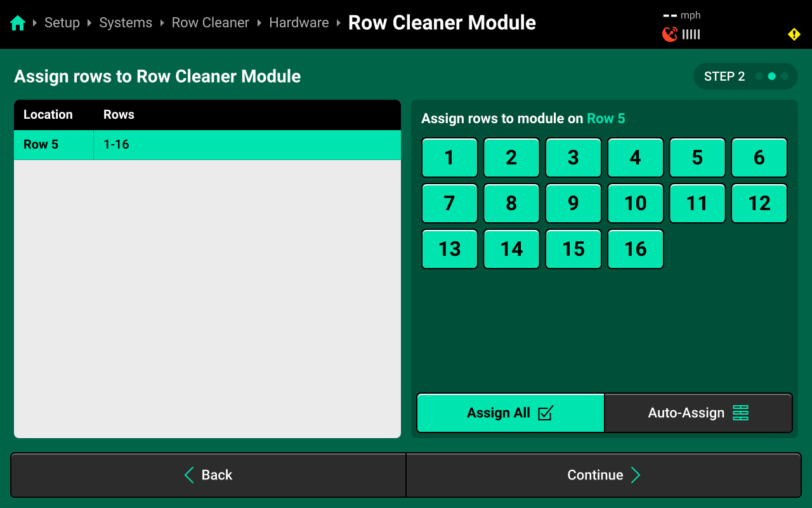This screenshot has height=508, width=812.
Task: Deselect row 10 from the module assignment
Action: pyautogui.click(x=635, y=203)
